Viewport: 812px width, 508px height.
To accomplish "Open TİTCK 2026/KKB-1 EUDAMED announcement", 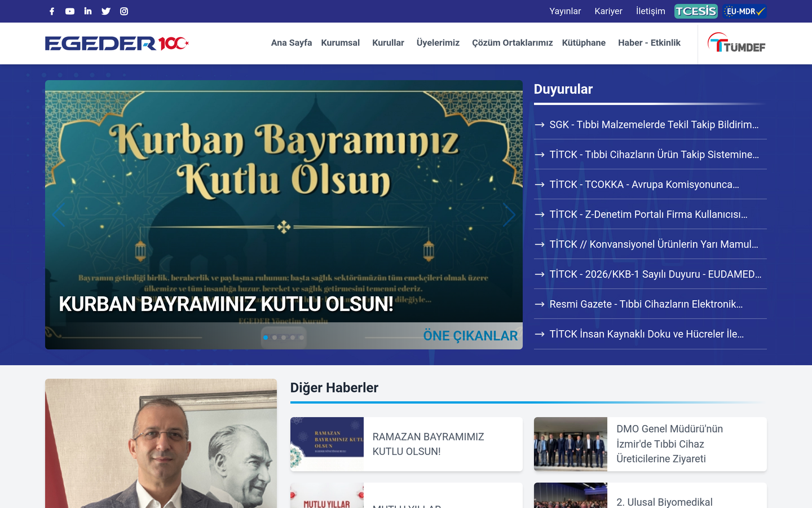I will (x=650, y=274).
